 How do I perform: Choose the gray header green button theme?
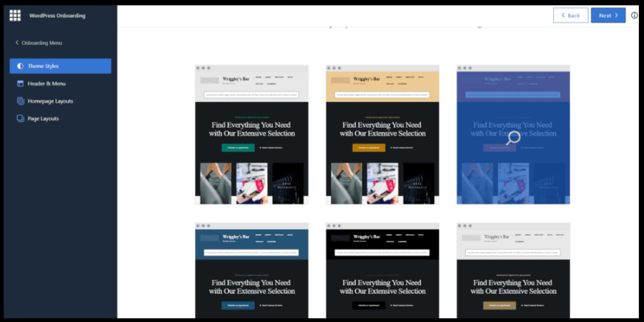tap(252, 134)
